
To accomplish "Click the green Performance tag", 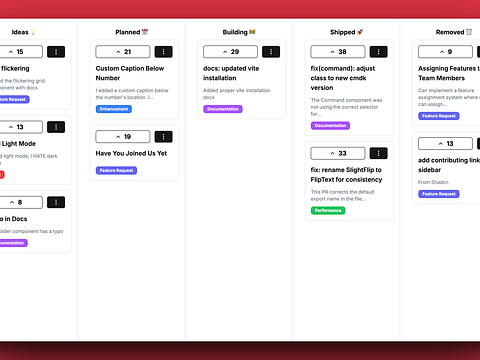I will tap(328, 210).
